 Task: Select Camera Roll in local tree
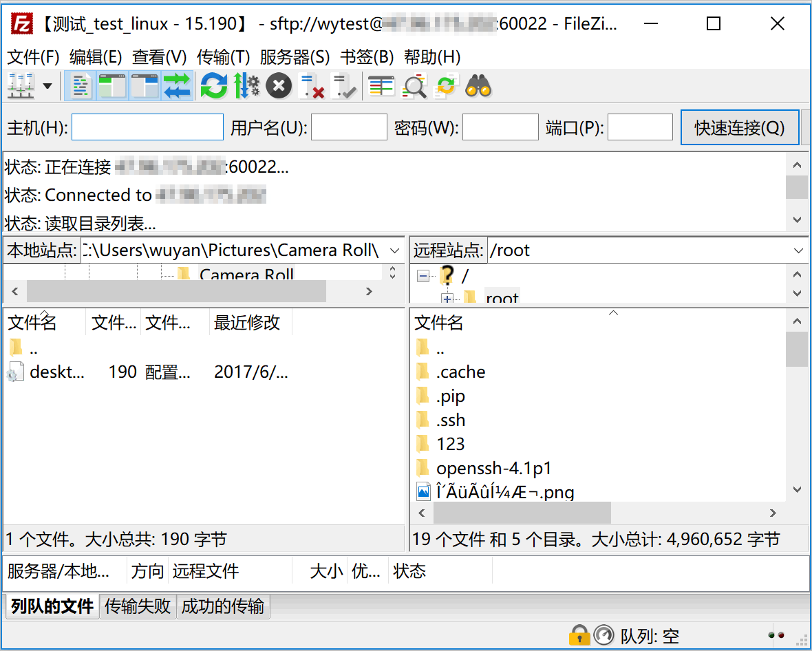click(x=246, y=273)
